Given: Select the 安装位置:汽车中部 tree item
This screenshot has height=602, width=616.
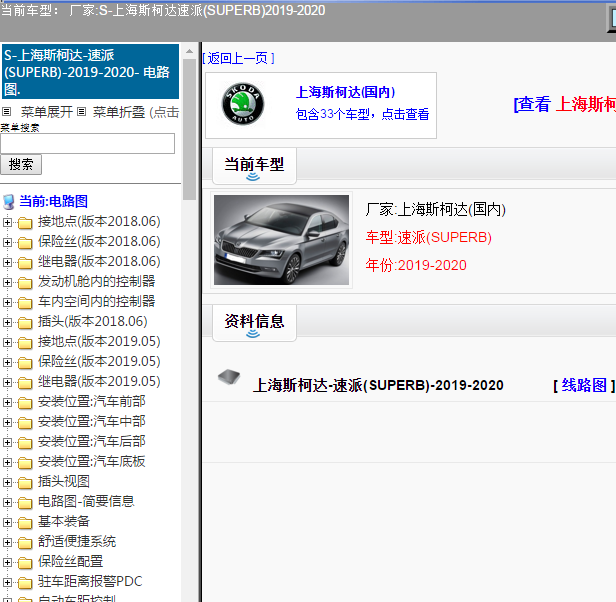Looking at the screenshot, I should (92, 422).
